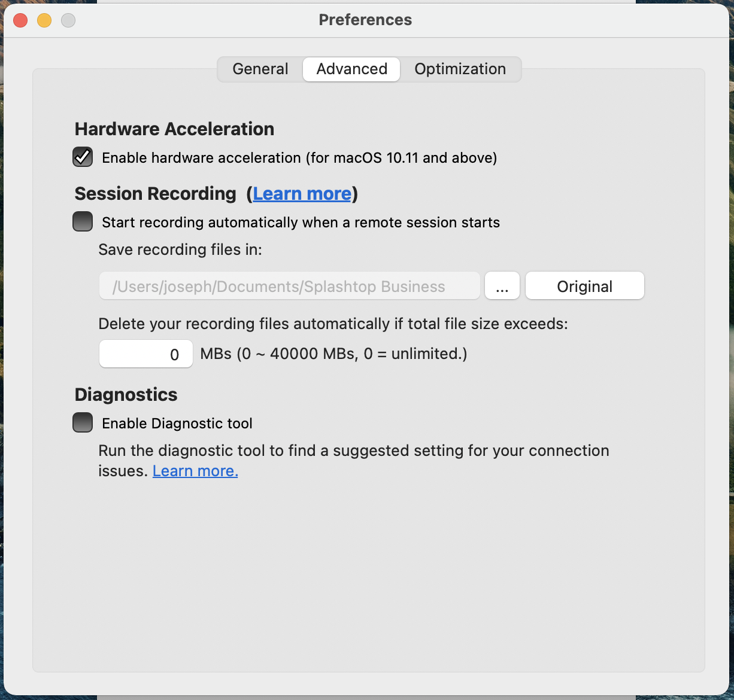Focus the recording save path field
The image size is (734, 700).
point(290,286)
